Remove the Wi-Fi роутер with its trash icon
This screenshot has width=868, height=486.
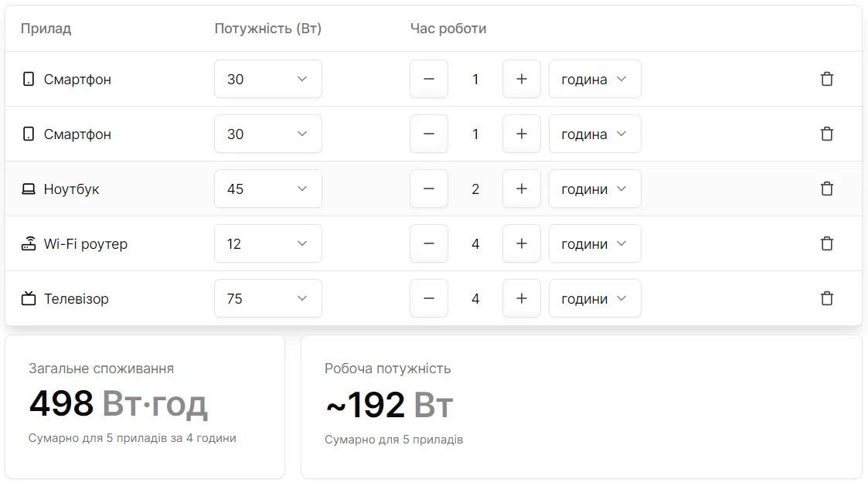pyautogui.click(x=827, y=243)
